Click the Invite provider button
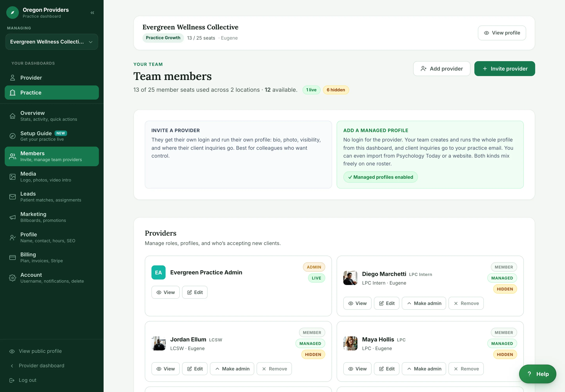 click(x=505, y=69)
